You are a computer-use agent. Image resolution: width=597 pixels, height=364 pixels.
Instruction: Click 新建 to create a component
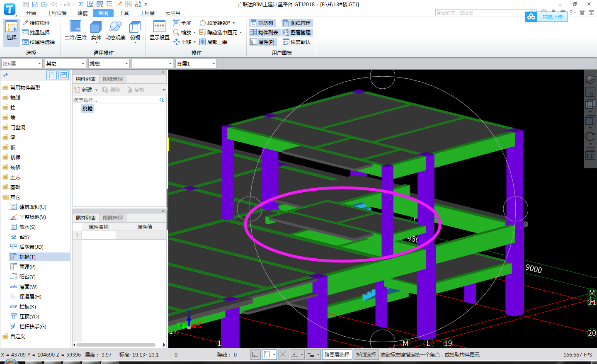coord(86,90)
